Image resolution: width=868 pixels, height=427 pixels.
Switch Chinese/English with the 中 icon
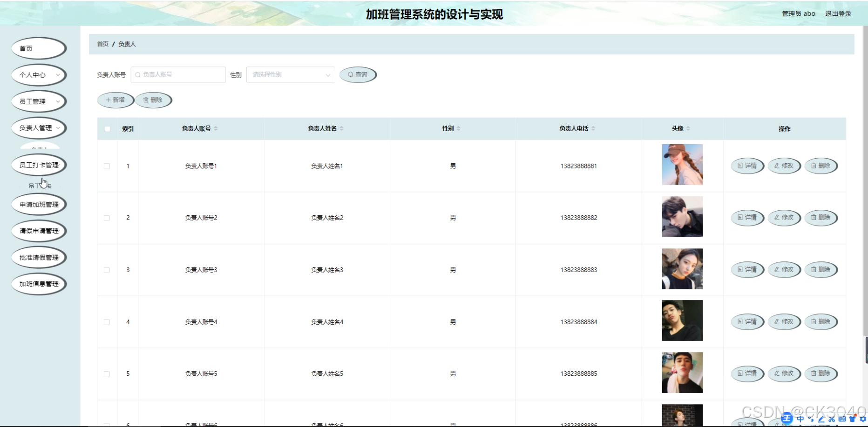pyautogui.click(x=800, y=420)
